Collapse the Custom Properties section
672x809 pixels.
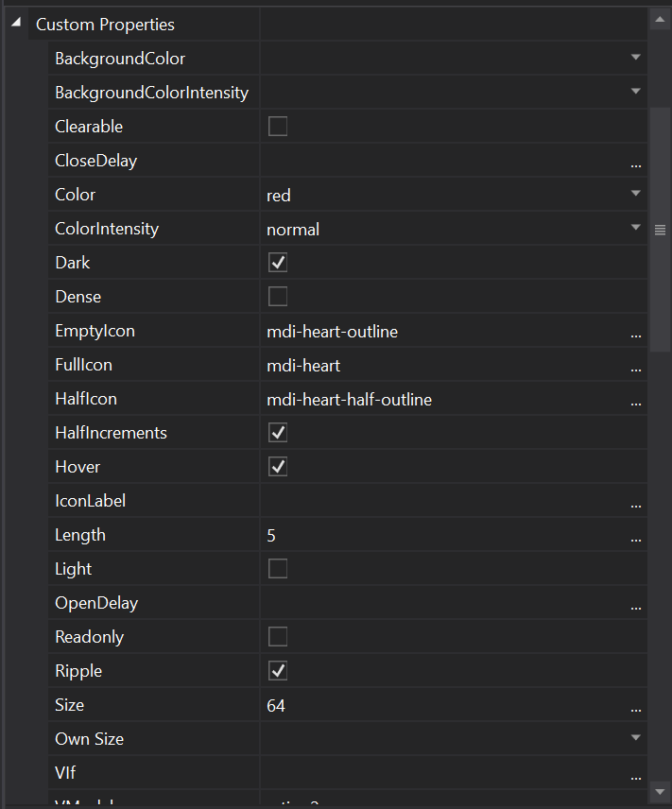(x=16, y=24)
